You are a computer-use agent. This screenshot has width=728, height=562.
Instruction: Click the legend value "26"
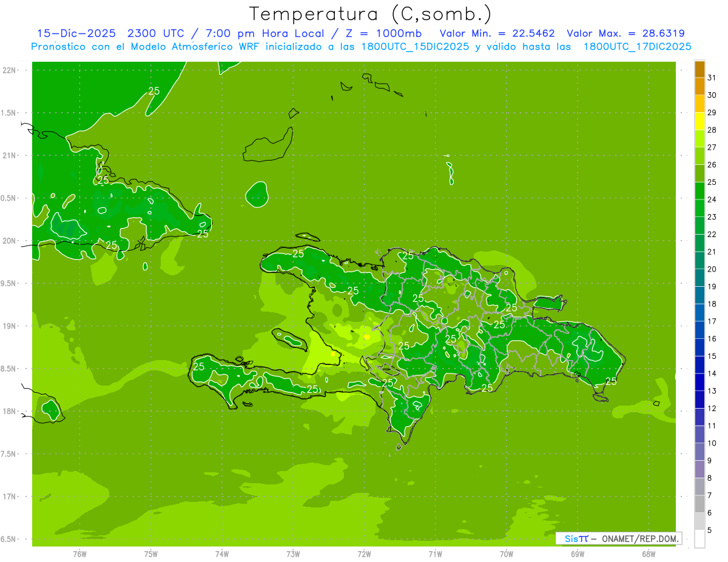(x=712, y=164)
